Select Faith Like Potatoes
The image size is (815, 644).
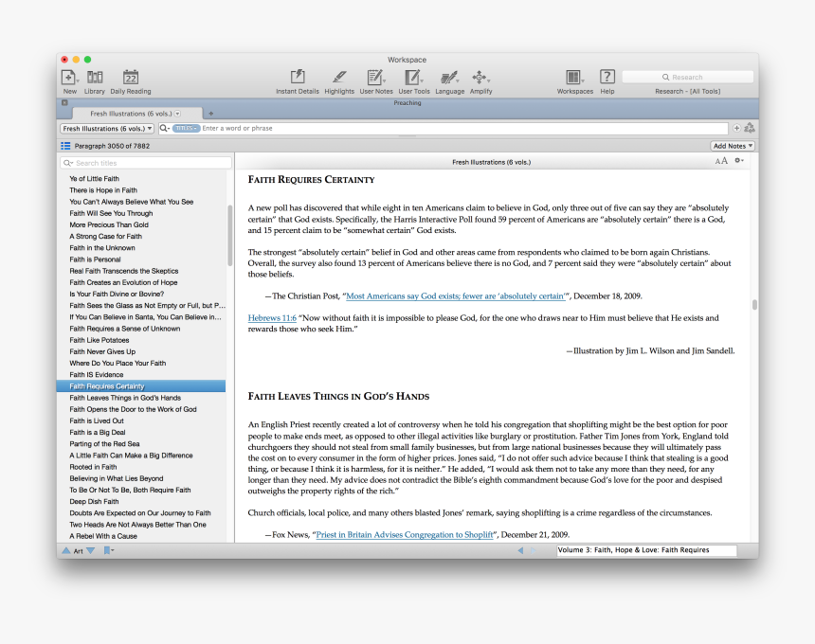tap(100, 340)
